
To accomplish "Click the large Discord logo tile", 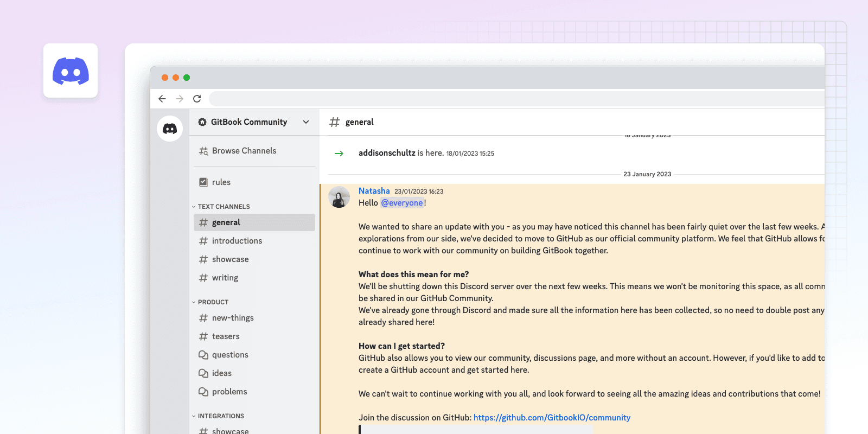I will pyautogui.click(x=71, y=71).
